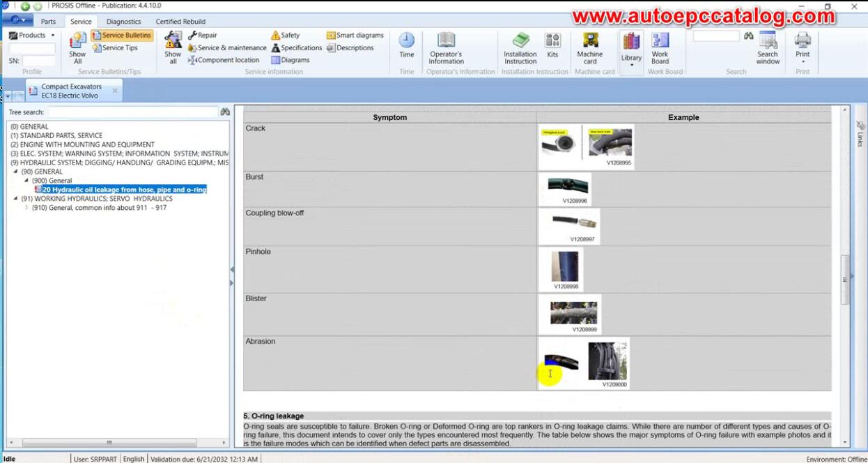Switch to the Parts ribbon tab
This screenshot has height=463, width=868.
(48, 22)
